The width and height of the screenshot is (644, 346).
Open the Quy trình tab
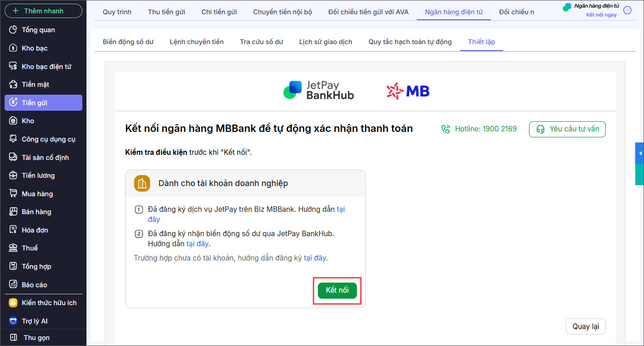[x=117, y=12]
